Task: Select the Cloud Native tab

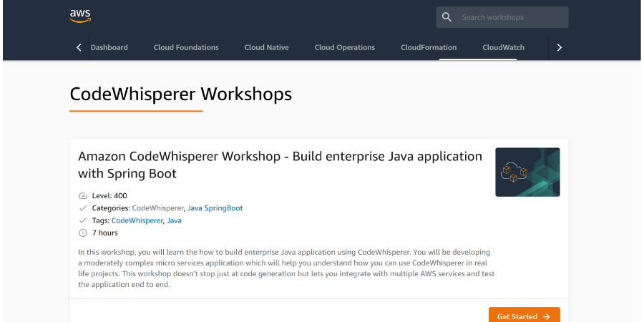Action: [x=266, y=48]
